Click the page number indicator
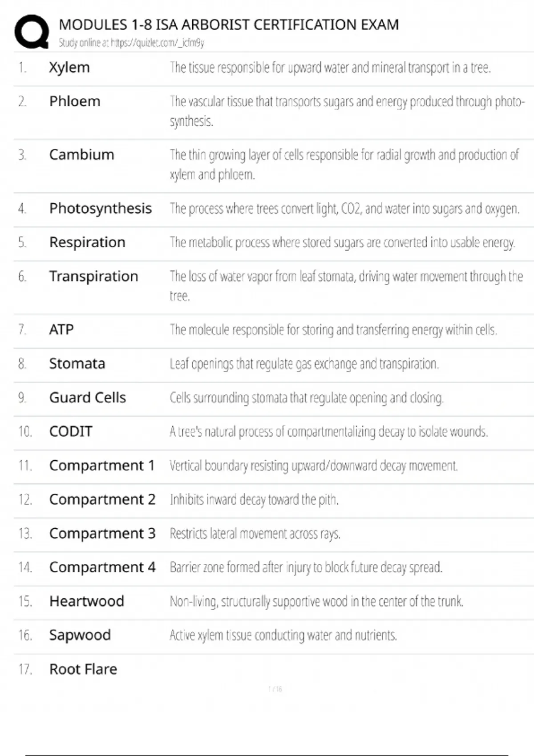Screen dimensions: 534x756 point(275,689)
